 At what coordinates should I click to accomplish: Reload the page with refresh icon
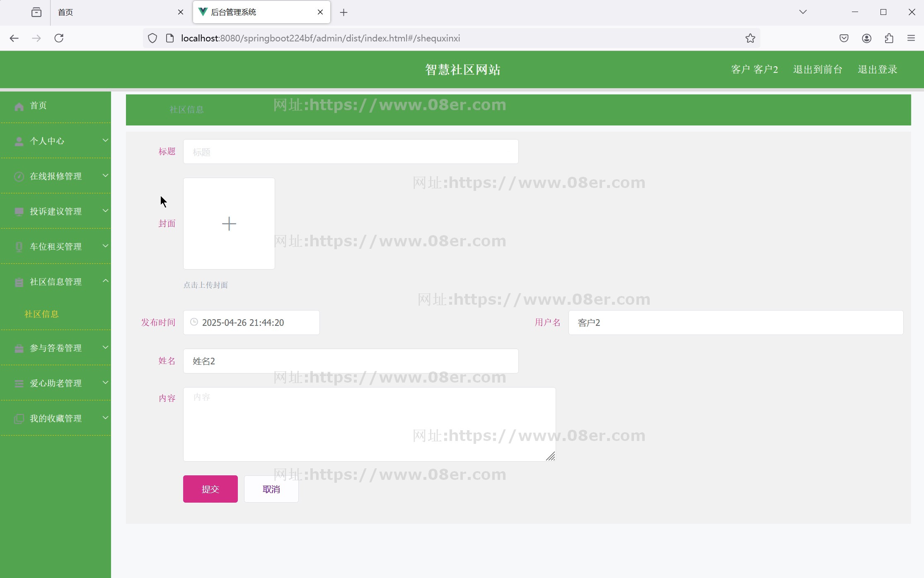(x=59, y=38)
